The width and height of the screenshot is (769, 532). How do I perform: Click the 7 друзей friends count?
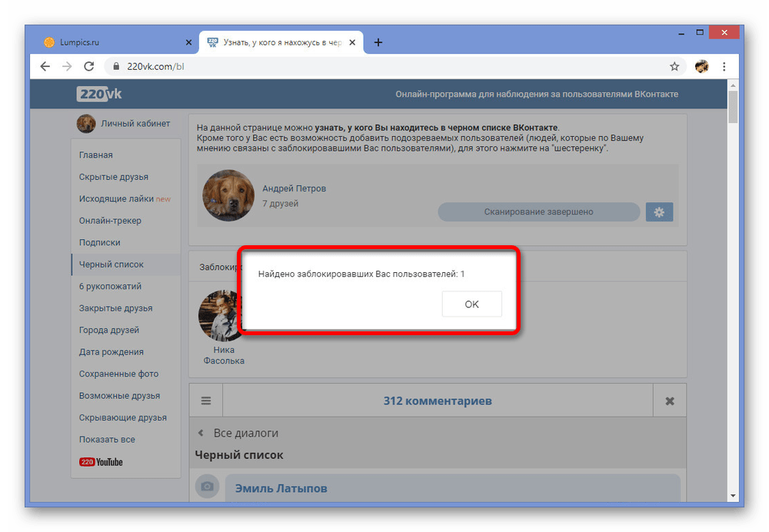(x=280, y=204)
